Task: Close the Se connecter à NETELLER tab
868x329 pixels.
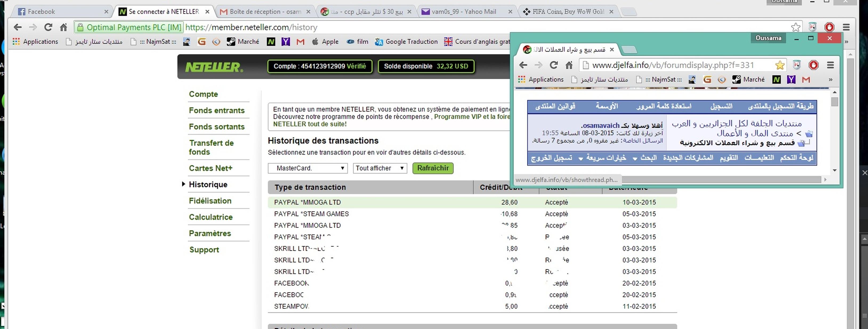Action: [207, 11]
